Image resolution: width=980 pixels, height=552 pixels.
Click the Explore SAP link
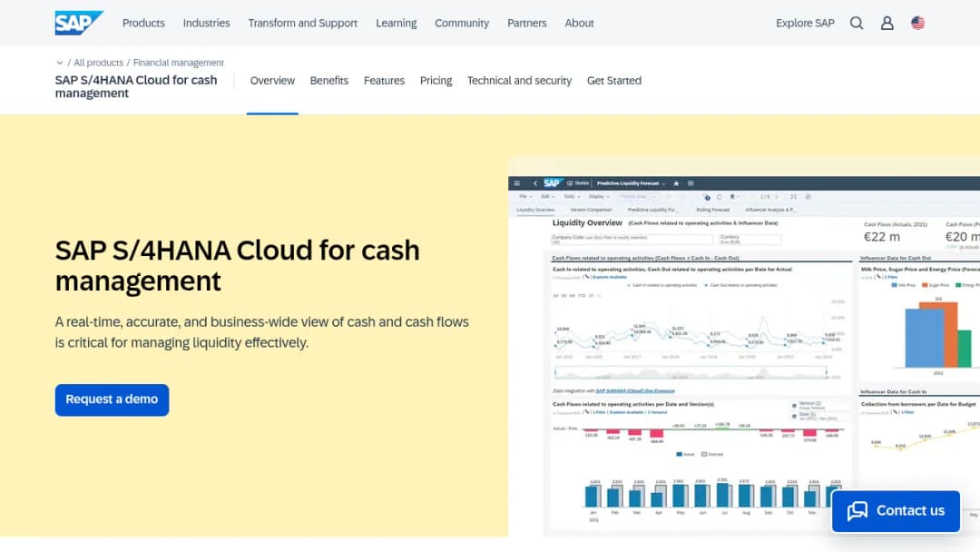pos(805,23)
